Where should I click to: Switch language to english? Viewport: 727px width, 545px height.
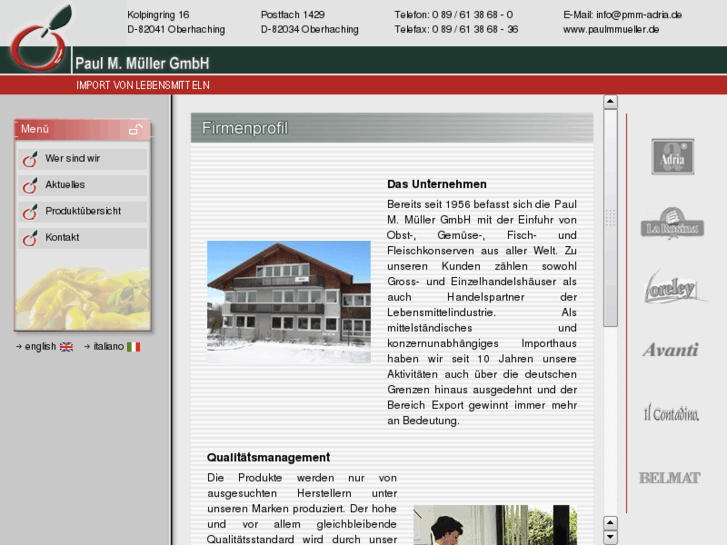click(x=40, y=346)
